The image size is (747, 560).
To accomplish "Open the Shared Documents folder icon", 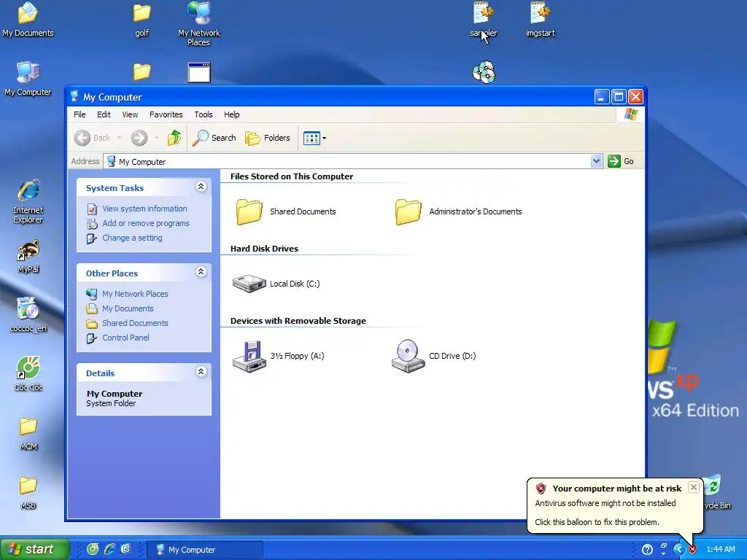I will pos(249,211).
